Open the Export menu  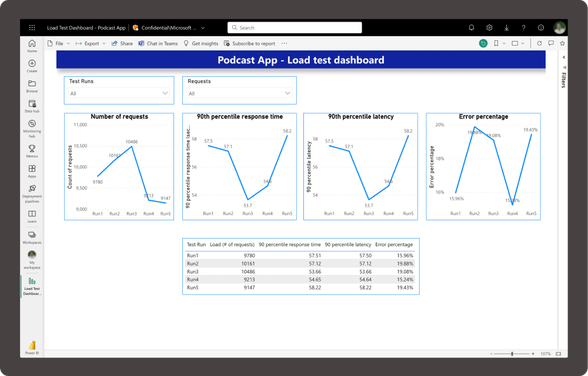click(x=90, y=43)
